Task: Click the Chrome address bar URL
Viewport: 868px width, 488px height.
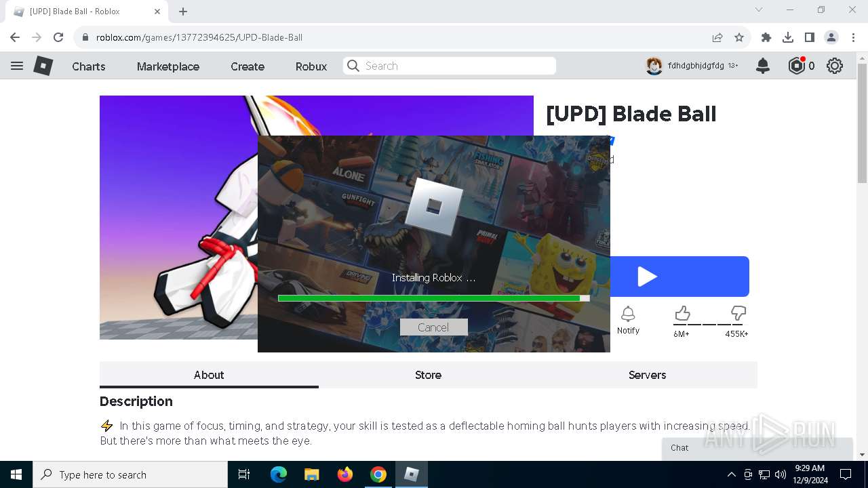Action: 199,37
